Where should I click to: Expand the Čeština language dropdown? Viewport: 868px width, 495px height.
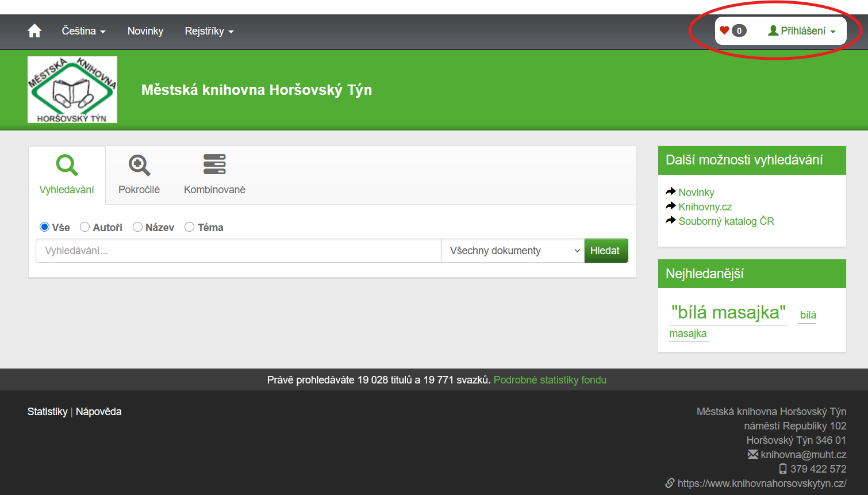click(83, 31)
